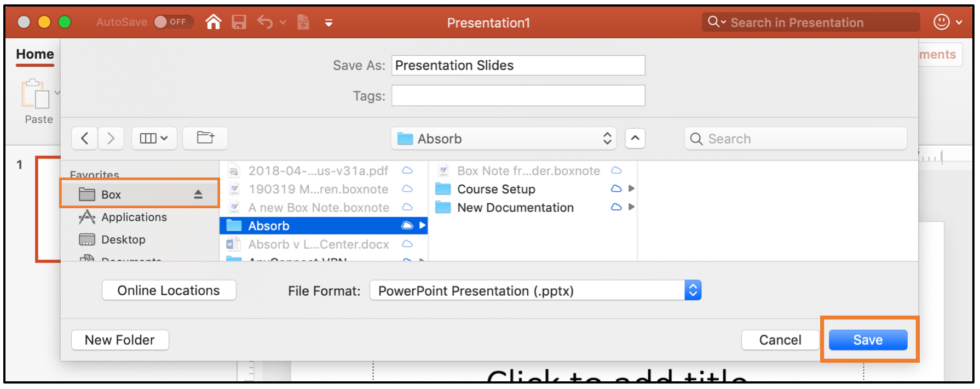Select the Absorb folder row

coord(323,226)
